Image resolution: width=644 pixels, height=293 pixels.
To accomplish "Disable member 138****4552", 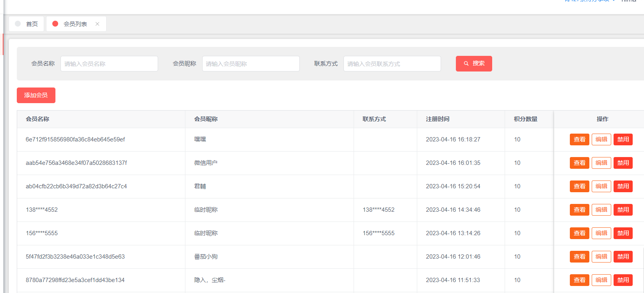I will pos(623,210).
